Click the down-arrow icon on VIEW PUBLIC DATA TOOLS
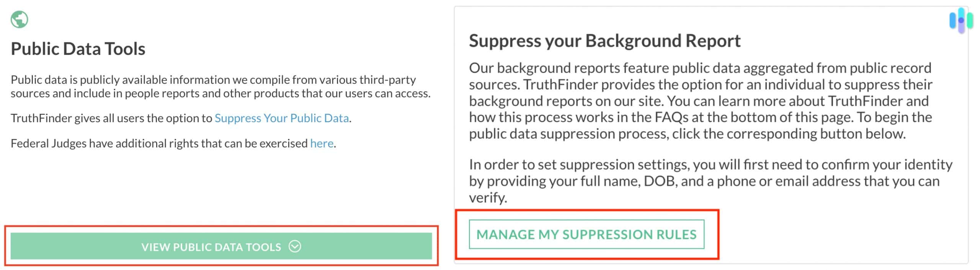The image size is (980, 270). (294, 247)
